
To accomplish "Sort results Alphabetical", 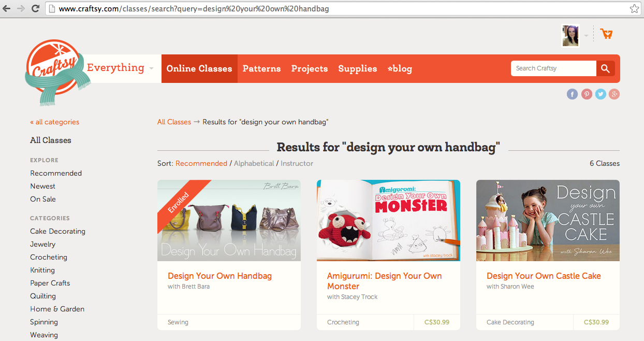I will pos(254,163).
